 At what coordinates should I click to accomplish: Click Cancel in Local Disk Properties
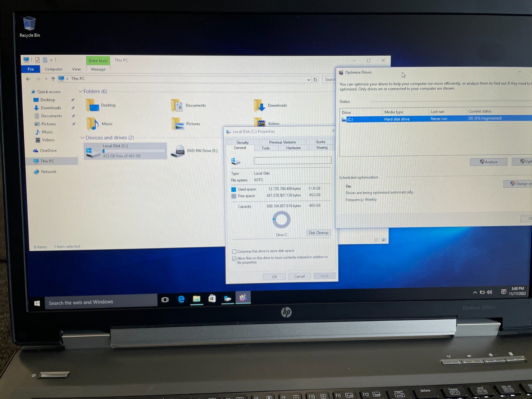pos(299,276)
